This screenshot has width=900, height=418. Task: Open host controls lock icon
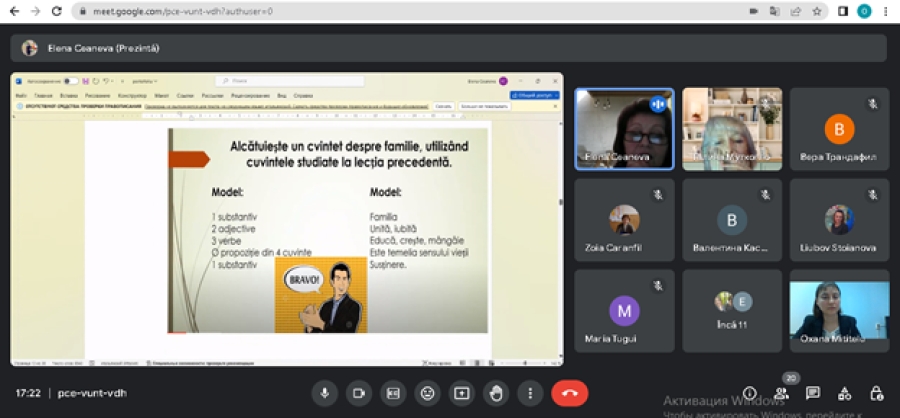pyautogui.click(x=877, y=393)
